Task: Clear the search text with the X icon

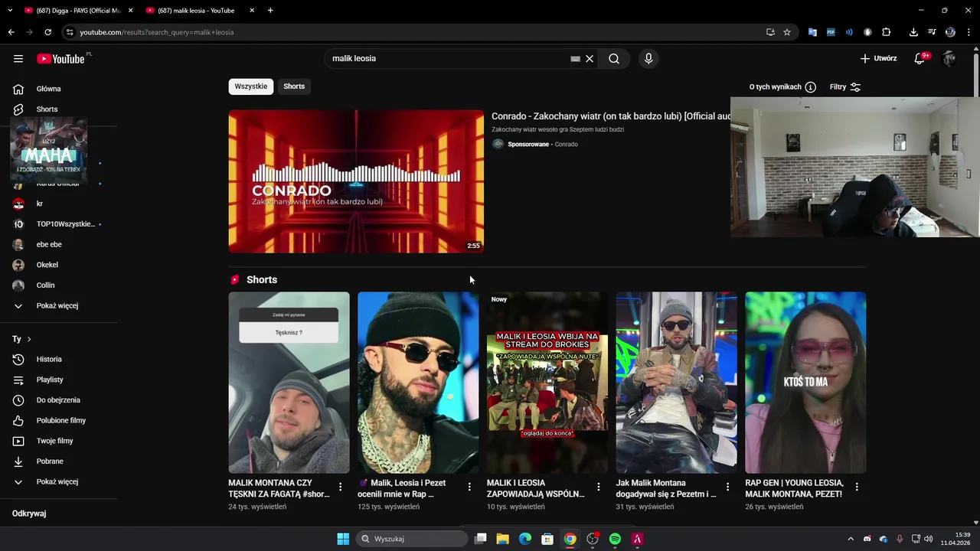Action: [590, 59]
